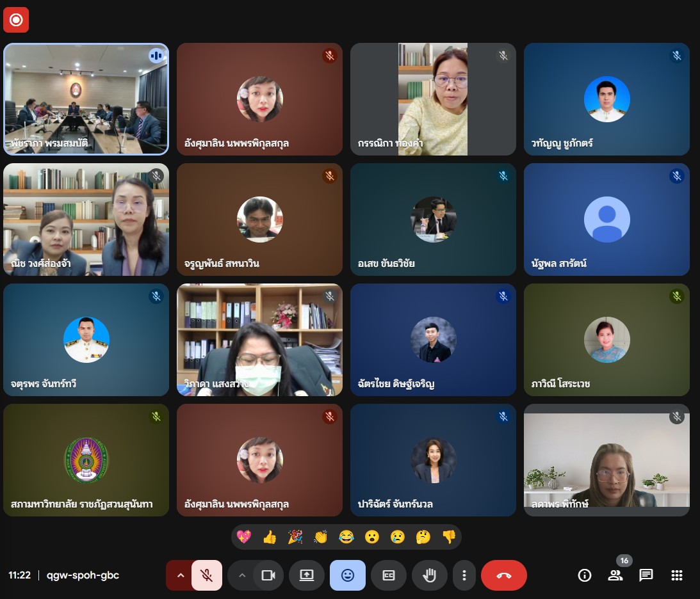Open meeting details info icon
This screenshot has height=599, width=700.
(584, 575)
